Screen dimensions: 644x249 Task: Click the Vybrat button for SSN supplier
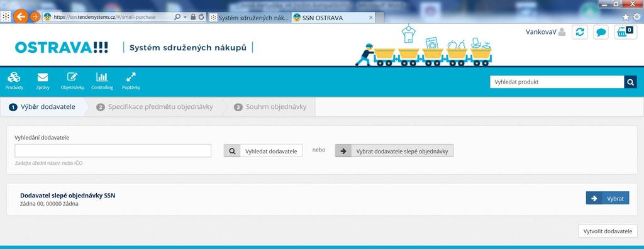click(x=608, y=199)
